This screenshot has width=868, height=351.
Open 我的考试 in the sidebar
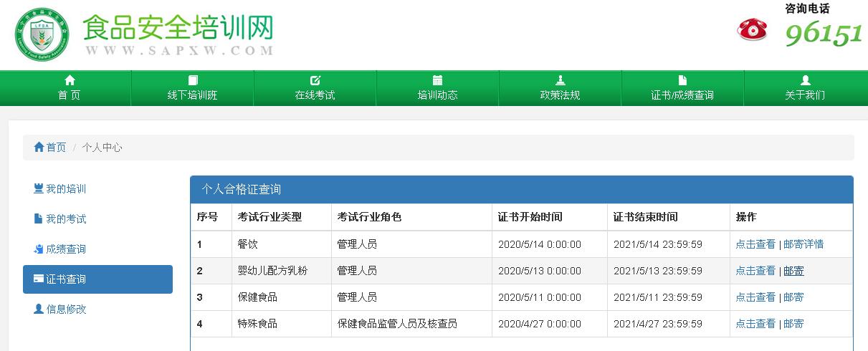(x=65, y=219)
